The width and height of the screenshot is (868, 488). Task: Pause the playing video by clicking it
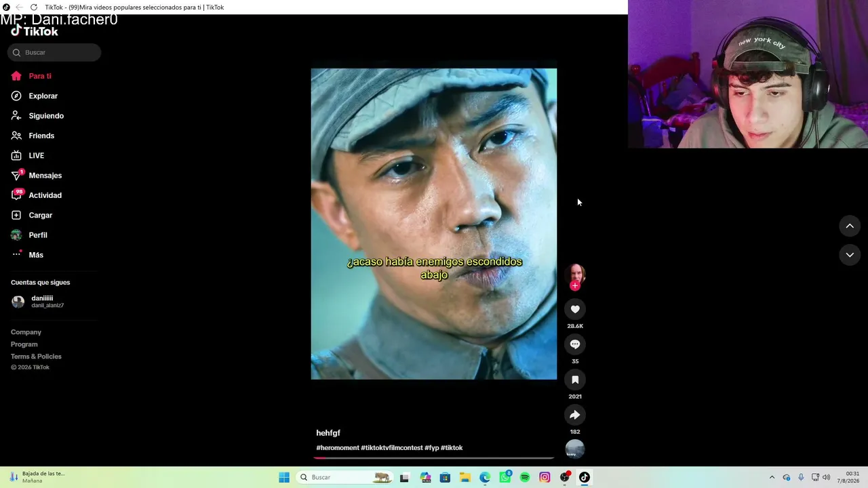tap(434, 224)
